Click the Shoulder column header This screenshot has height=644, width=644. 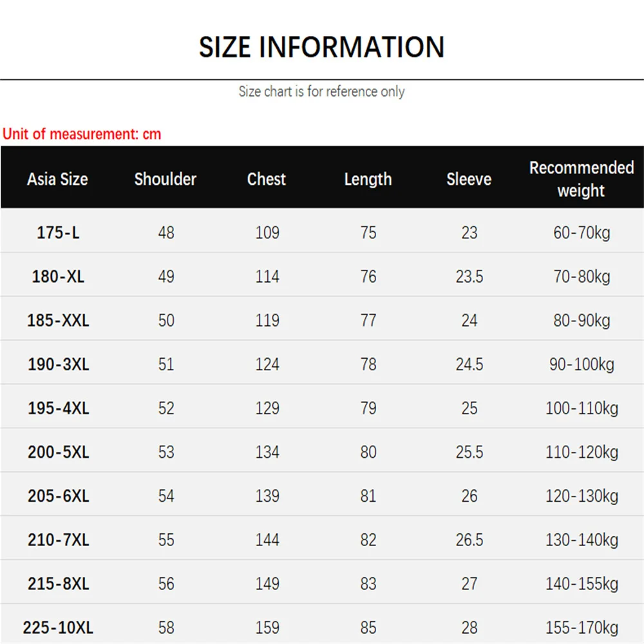tap(166, 179)
